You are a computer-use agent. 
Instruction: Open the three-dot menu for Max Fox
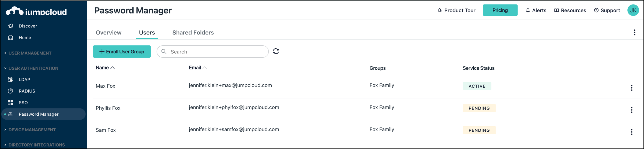pos(631,88)
